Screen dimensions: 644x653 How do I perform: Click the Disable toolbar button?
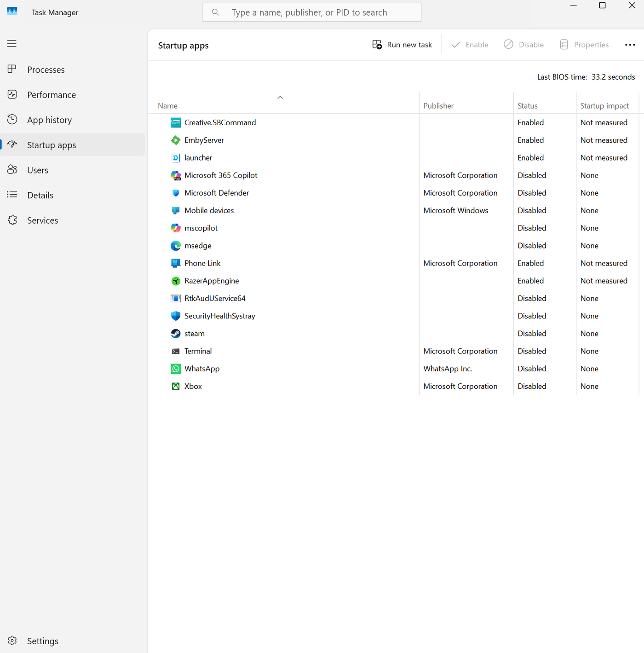click(x=524, y=45)
